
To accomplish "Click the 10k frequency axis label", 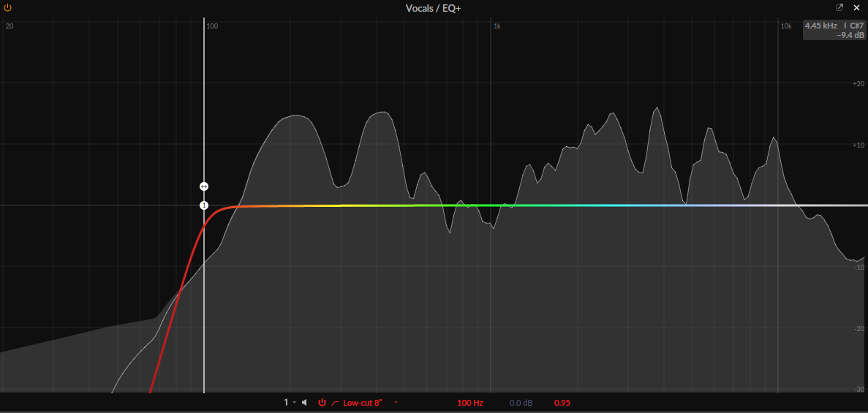I will click(x=785, y=26).
